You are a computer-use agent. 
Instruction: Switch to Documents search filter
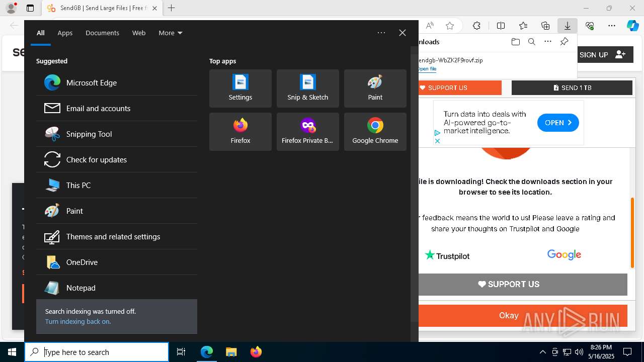pos(102,33)
